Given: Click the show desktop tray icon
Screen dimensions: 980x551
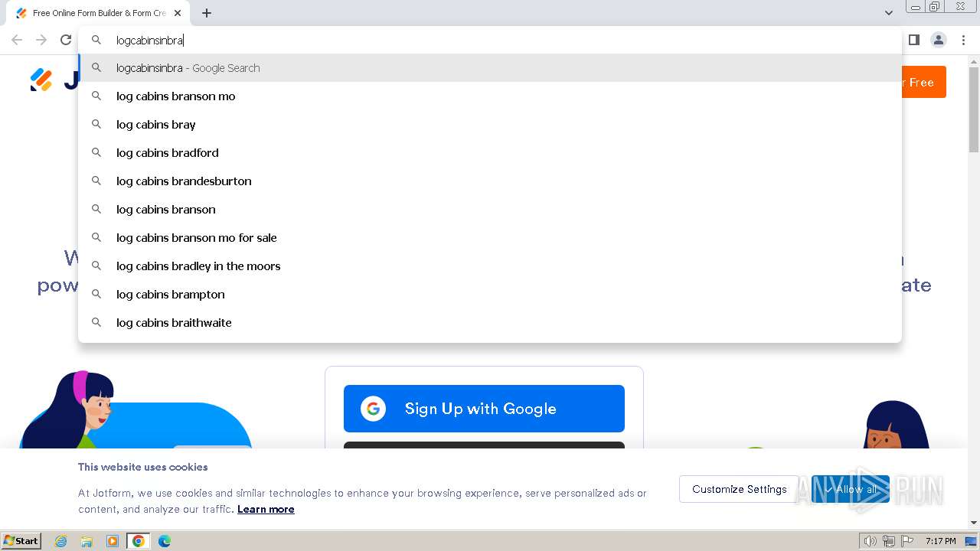Looking at the screenshot, I should [x=972, y=541].
